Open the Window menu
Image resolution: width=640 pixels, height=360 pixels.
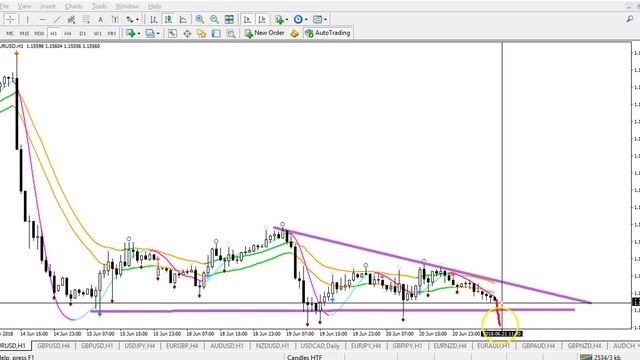click(127, 6)
